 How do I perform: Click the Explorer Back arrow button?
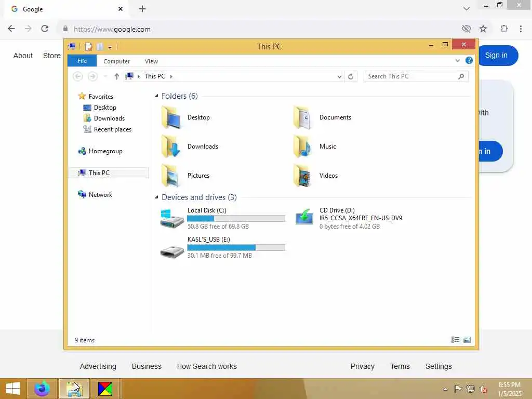click(78, 76)
